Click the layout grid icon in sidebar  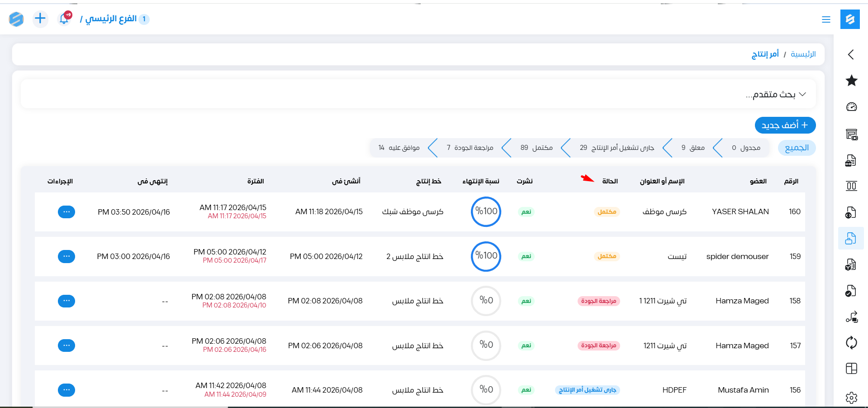(851, 369)
